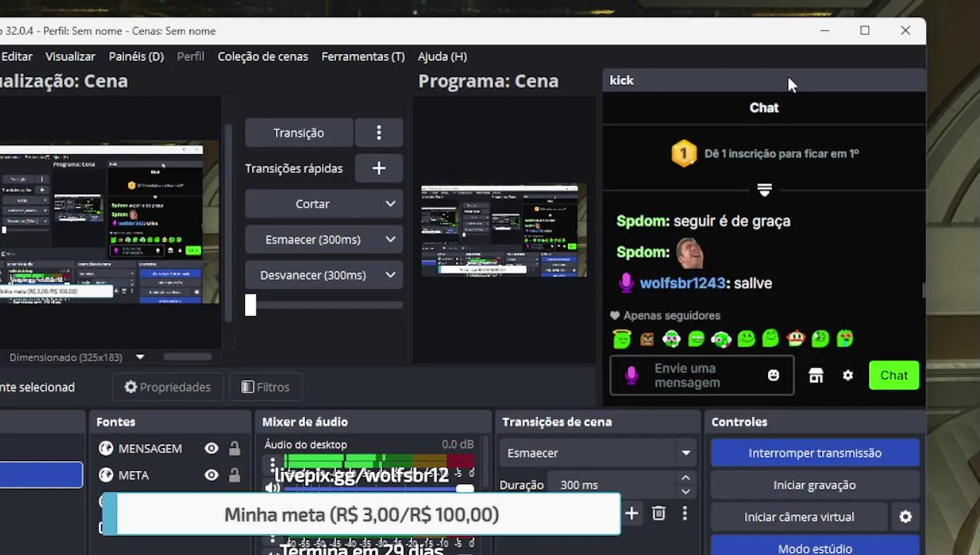Screen dimensions: 980x555
Task: Click the gold number 1 subscription badge
Action: coord(683,153)
